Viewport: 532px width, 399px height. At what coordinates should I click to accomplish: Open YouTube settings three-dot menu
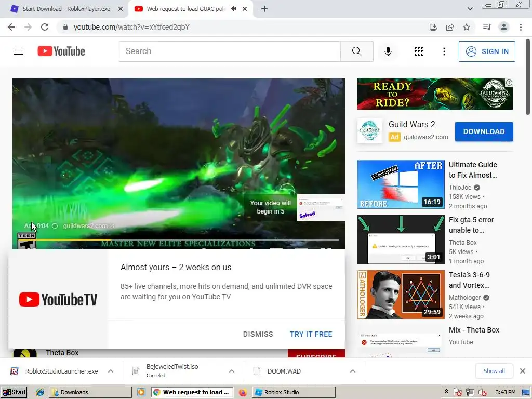click(444, 51)
